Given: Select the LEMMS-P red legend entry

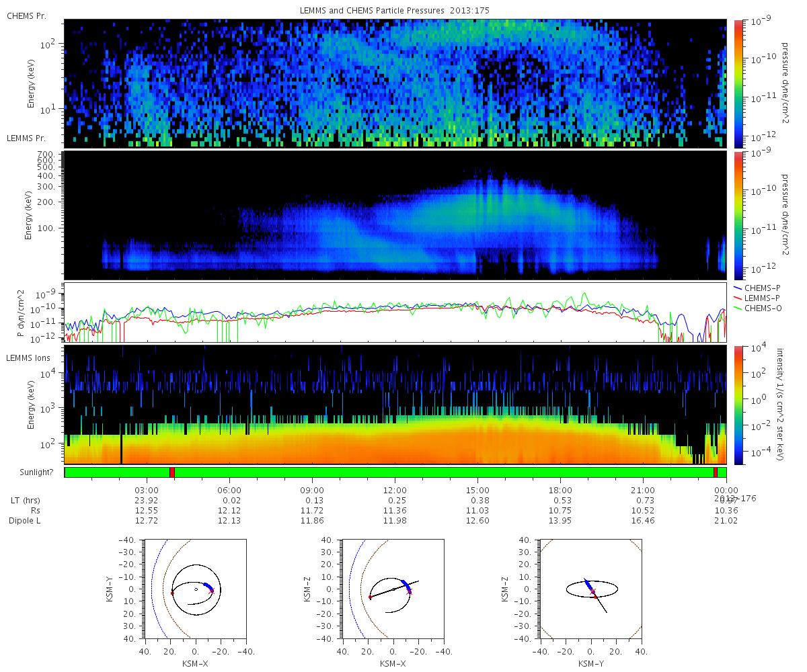Looking at the screenshot, I should coord(759,298).
